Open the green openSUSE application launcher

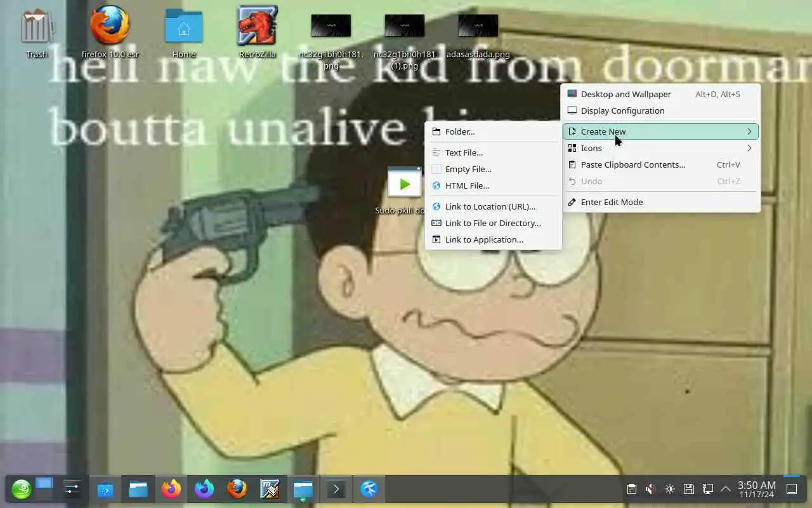click(21, 489)
